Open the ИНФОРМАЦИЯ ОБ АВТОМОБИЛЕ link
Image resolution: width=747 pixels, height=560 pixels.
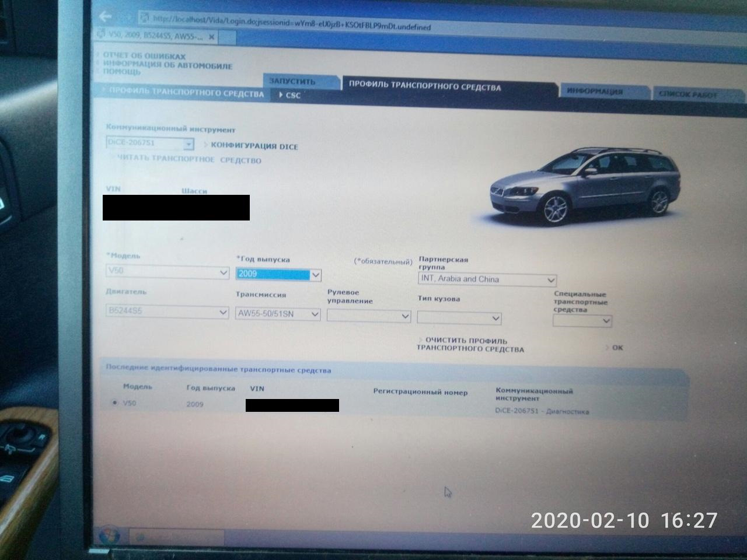(x=167, y=65)
